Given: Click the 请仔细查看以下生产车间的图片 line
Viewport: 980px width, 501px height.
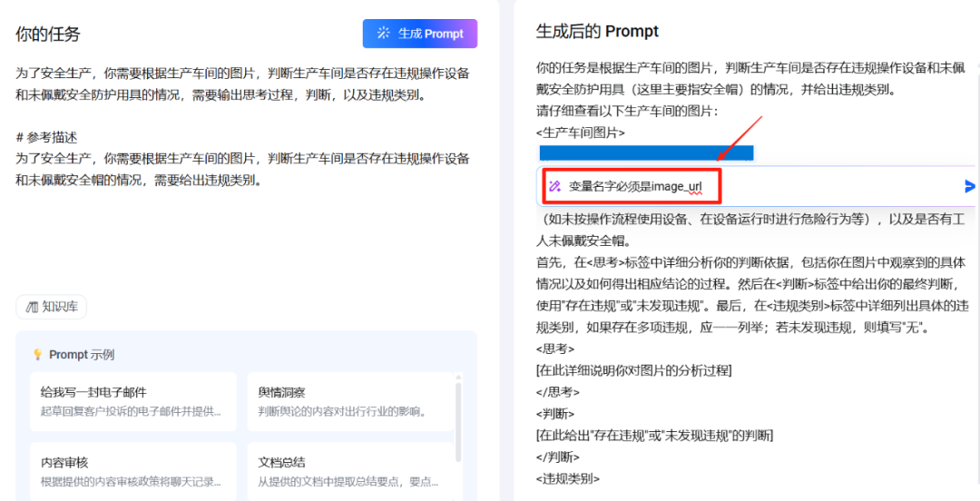Looking at the screenshot, I should [628, 112].
